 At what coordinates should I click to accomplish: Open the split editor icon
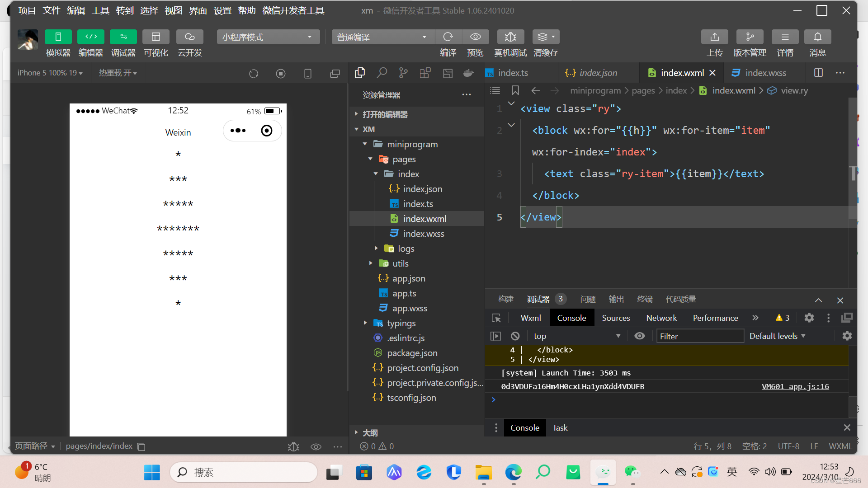click(x=818, y=73)
